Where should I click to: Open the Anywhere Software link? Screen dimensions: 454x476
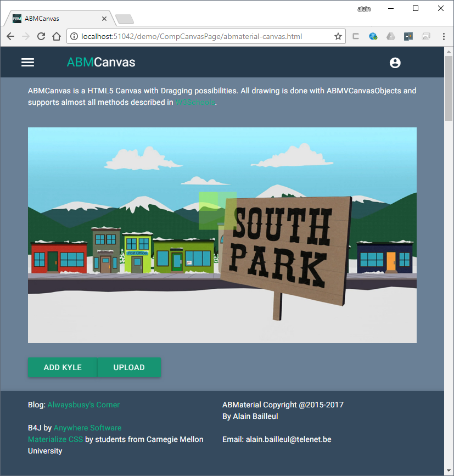87,428
